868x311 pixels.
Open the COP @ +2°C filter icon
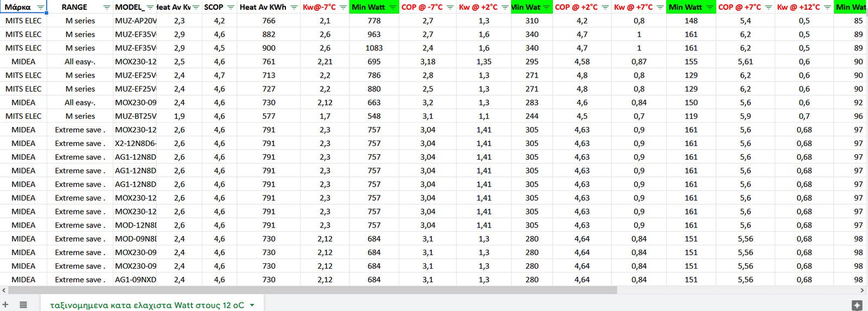pyautogui.click(x=605, y=8)
